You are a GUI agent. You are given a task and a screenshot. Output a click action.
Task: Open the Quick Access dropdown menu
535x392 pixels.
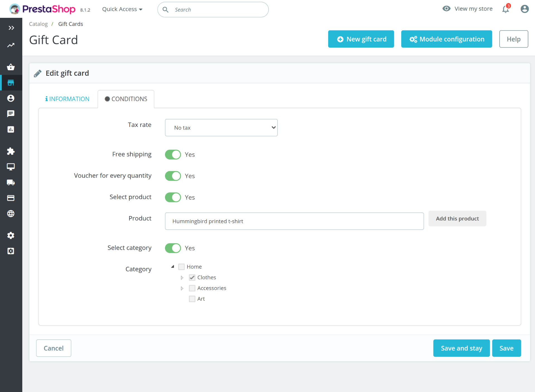pyautogui.click(x=122, y=9)
